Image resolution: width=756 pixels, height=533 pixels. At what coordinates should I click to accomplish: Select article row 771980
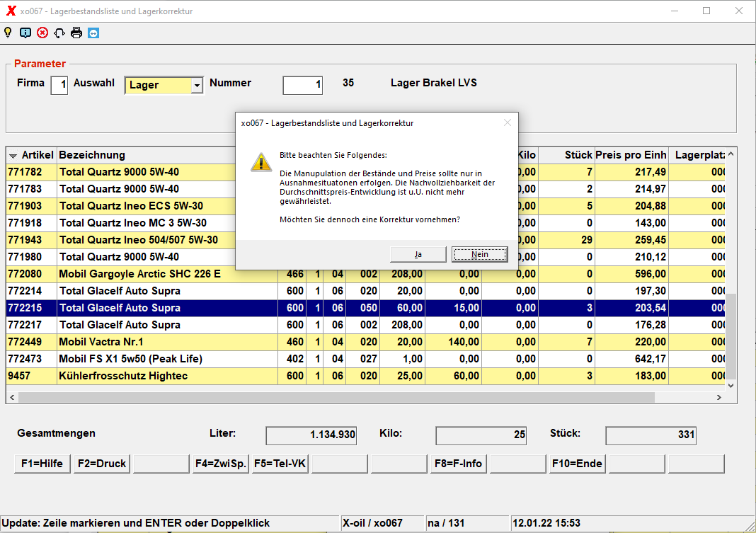pyautogui.click(x=366, y=257)
